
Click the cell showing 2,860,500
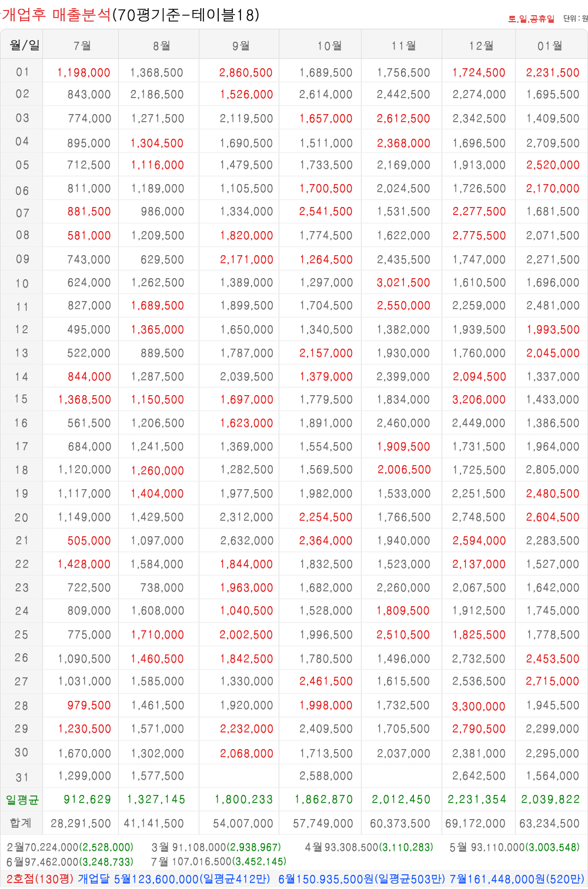pos(246,73)
